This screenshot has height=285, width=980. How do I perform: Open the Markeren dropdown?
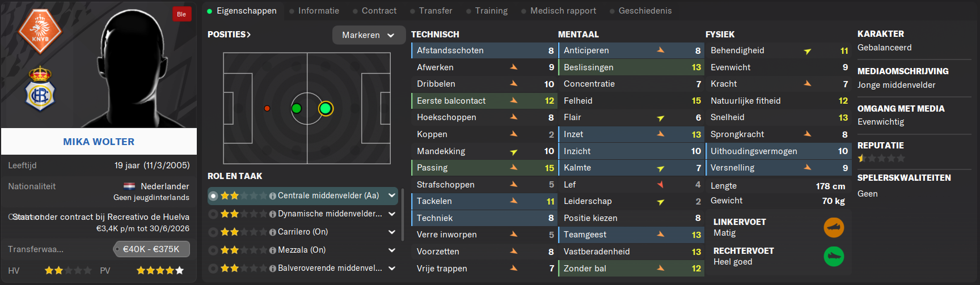[x=369, y=35]
